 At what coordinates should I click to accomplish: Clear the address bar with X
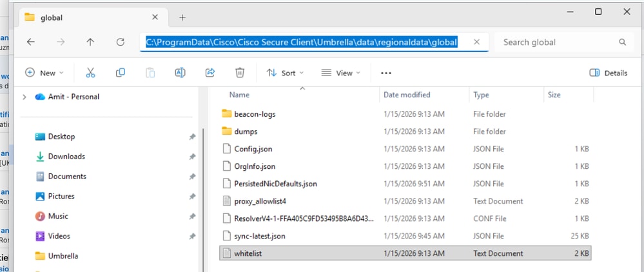click(x=476, y=42)
